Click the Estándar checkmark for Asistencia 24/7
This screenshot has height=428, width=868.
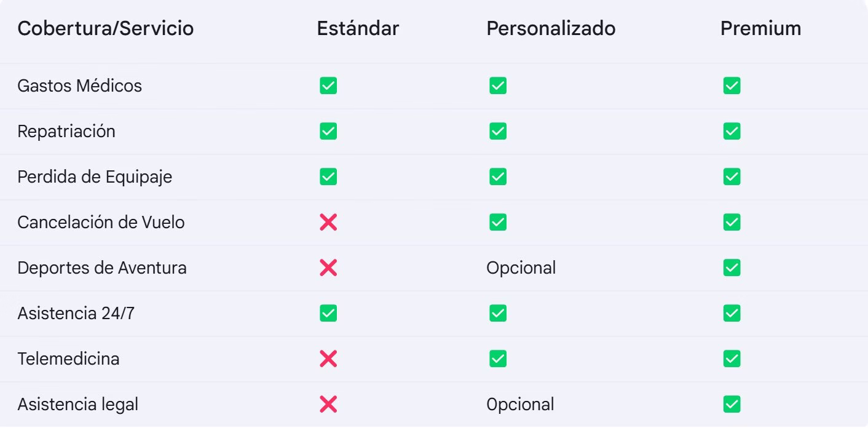(x=328, y=313)
